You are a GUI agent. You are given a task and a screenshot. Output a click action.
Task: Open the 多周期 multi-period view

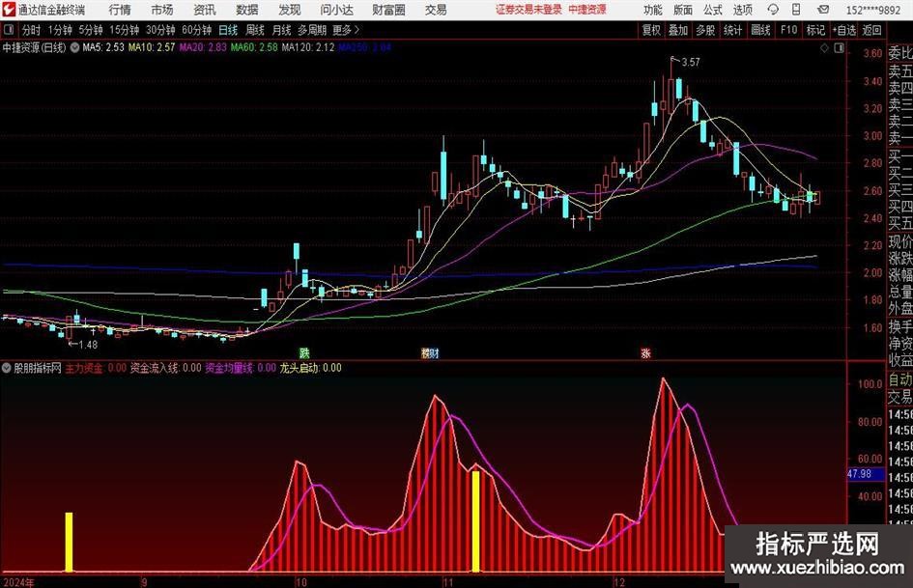[x=312, y=30]
